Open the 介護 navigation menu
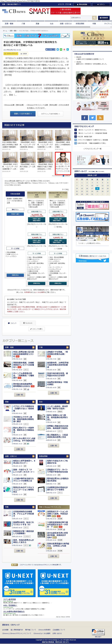The height and width of the screenshot is (644, 112). 23,24
